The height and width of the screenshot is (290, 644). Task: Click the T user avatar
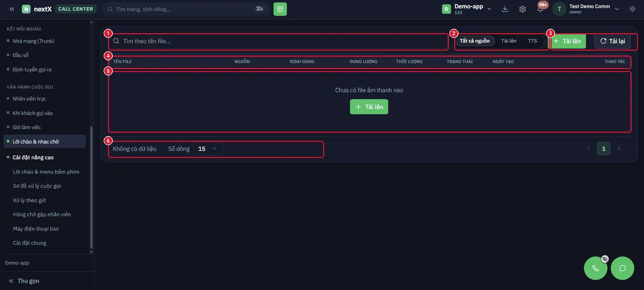(559, 9)
